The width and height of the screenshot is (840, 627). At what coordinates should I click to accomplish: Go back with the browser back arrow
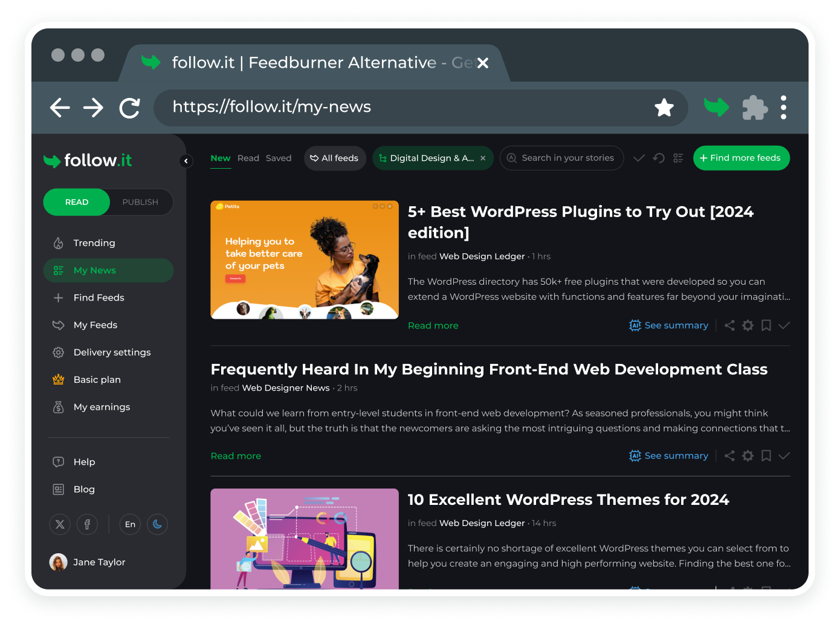(x=60, y=108)
